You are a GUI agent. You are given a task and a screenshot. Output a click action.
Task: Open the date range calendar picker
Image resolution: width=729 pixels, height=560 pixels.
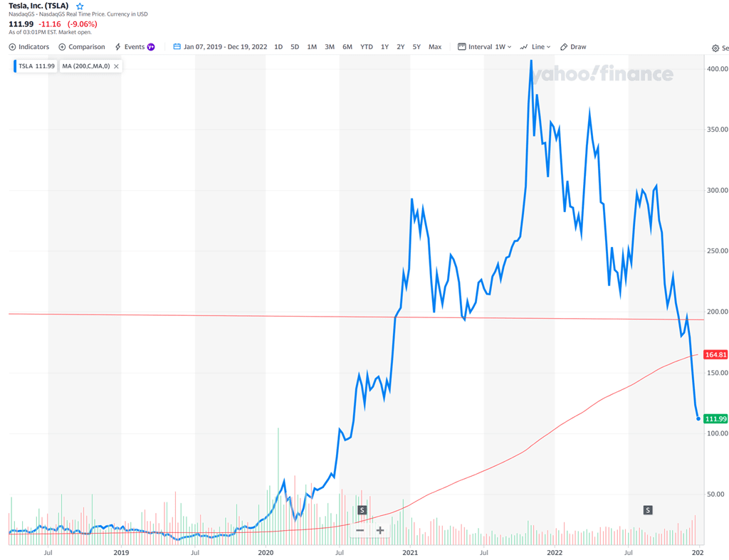pyautogui.click(x=177, y=47)
